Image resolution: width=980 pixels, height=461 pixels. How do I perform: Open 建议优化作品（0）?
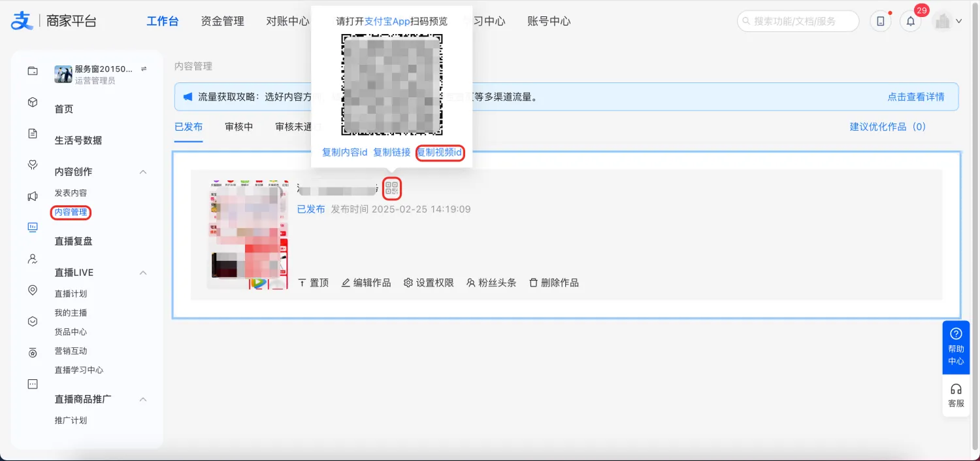[888, 127]
